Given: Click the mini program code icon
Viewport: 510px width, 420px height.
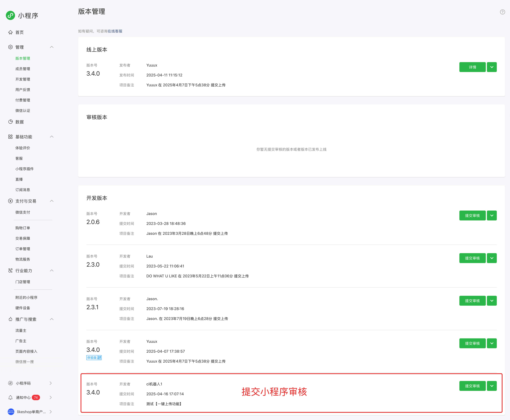Looking at the screenshot, I should (x=10, y=383).
